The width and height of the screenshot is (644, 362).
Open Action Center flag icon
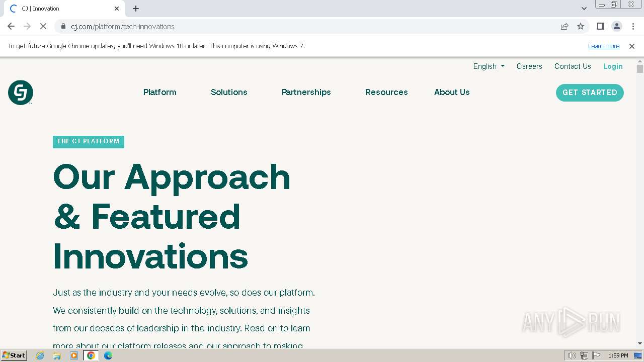[596, 355]
